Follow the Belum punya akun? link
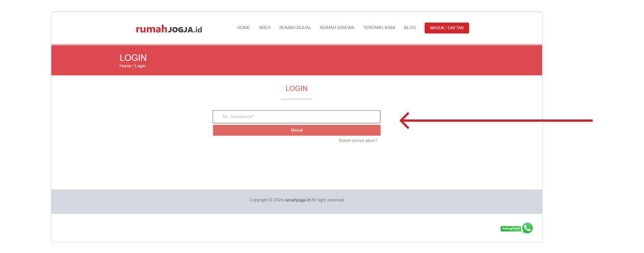The image size is (644, 253). (x=358, y=141)
